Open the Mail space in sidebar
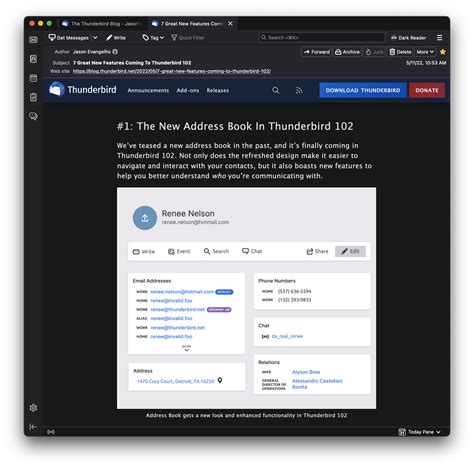This screenshot has width=474, height=468. click(33, 40)
